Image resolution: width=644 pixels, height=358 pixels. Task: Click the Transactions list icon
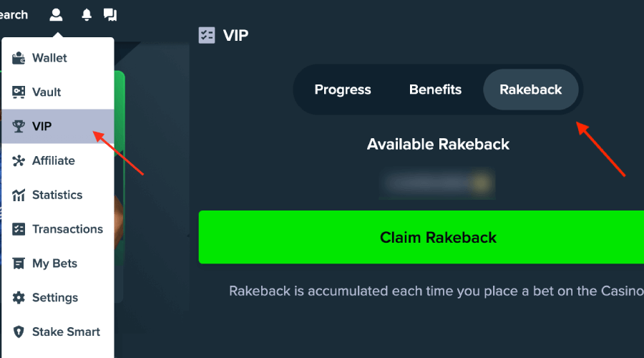pyautogui.click(x=19, y=229)
